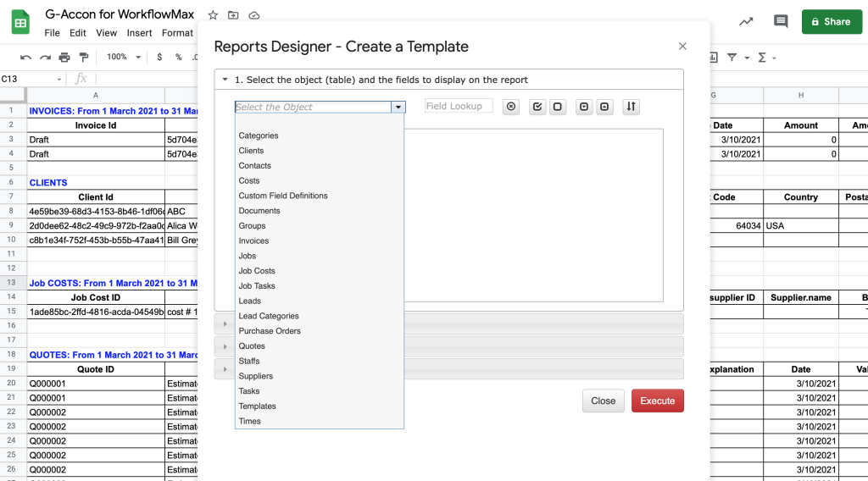This screenshot has width=868, height=481.
Task: Expand the first collapsed section below
Action: pos(225,324)
